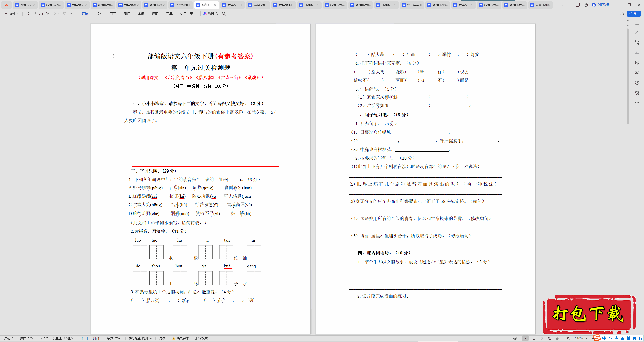Screen dimensions: 644x342
Task: Click 校对 proofreading in status bar
Action: pos(162,338)
